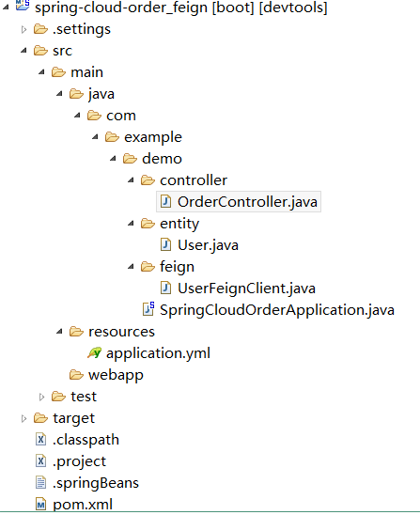The width and height of the screenshot is (420, 515).
Task: Collapse the controller folder arrow
Action: tap(131, 180)
